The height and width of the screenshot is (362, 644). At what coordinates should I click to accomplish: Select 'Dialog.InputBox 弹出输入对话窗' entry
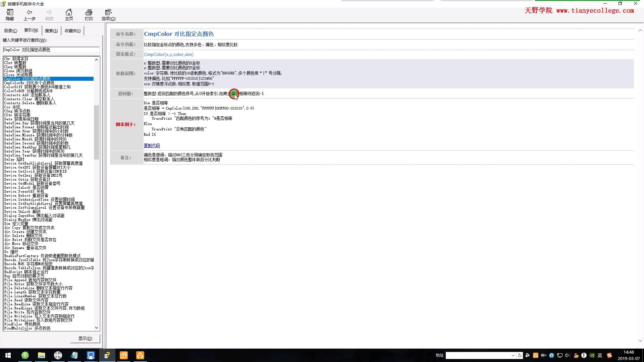coord(34,216)
